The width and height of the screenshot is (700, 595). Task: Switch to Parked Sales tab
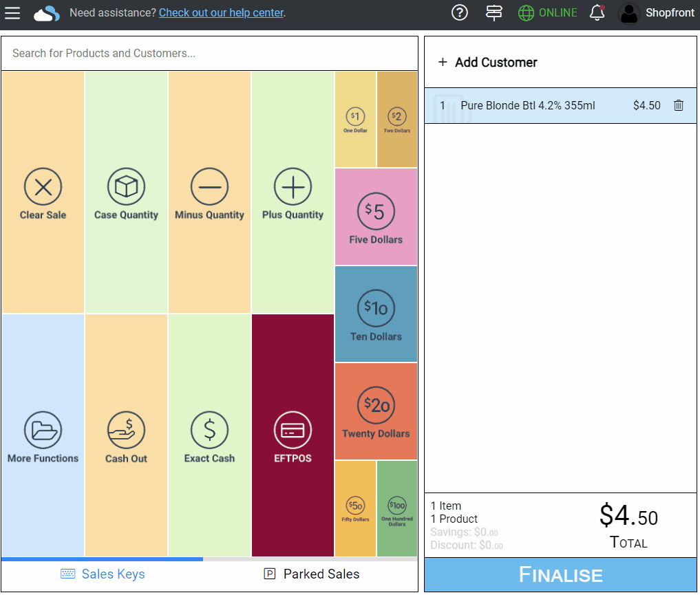coord(311,574)
